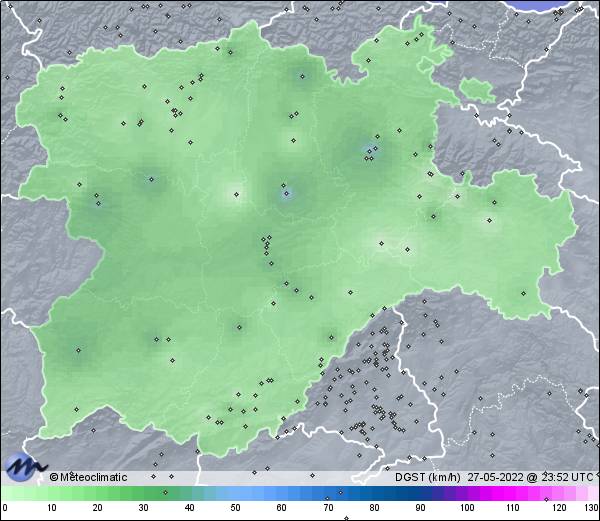Click the ©Meteoclimatic copyright text
This screenshot has width=600, height=521.
(x=88, y=477)
